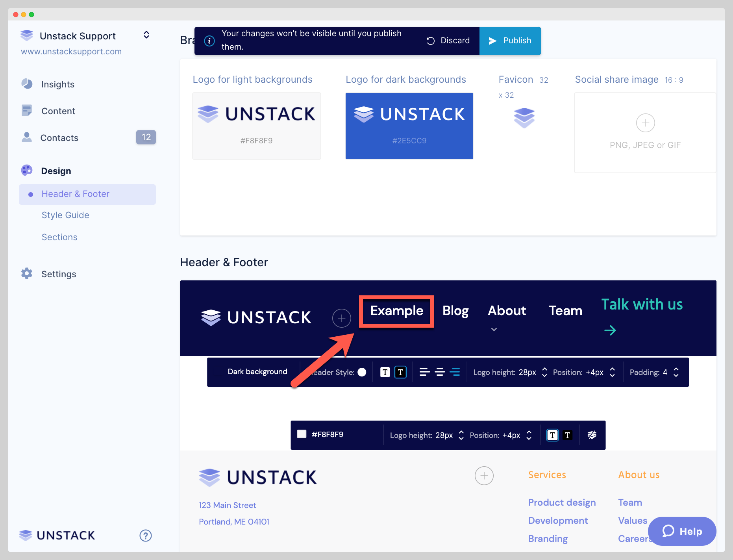Switch to the Style Guide page
The image size is (733, 560).
pyautogui.click(x=65, y=215)
